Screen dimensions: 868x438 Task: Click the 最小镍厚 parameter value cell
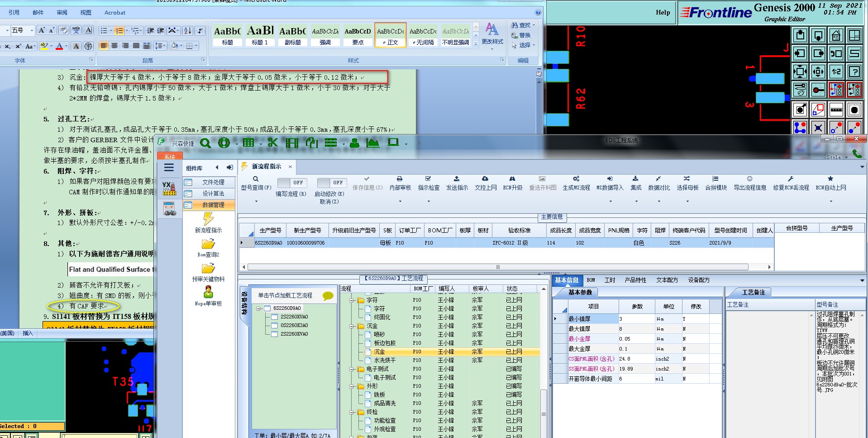click(x=636, y=319)
